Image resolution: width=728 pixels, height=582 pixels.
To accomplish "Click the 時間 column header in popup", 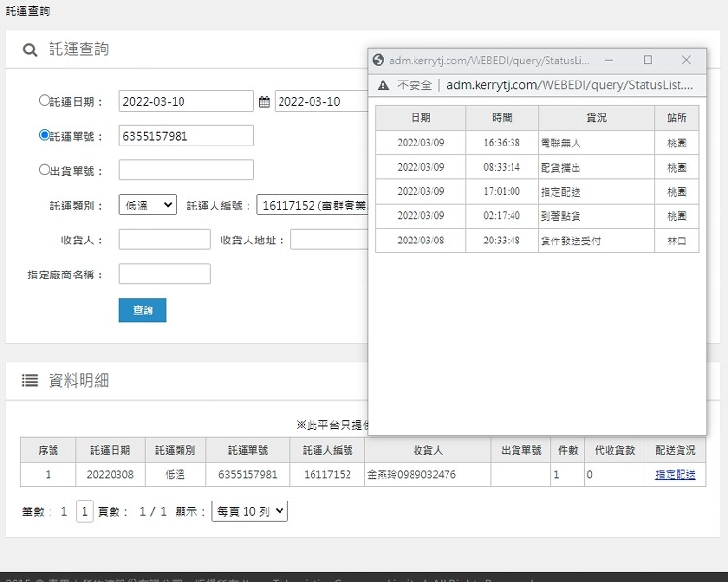I will tap(502, 118).
